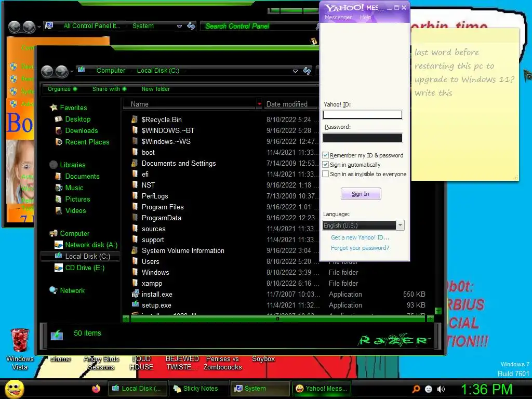Open Downloads in Favorites

tap(82, 130)
